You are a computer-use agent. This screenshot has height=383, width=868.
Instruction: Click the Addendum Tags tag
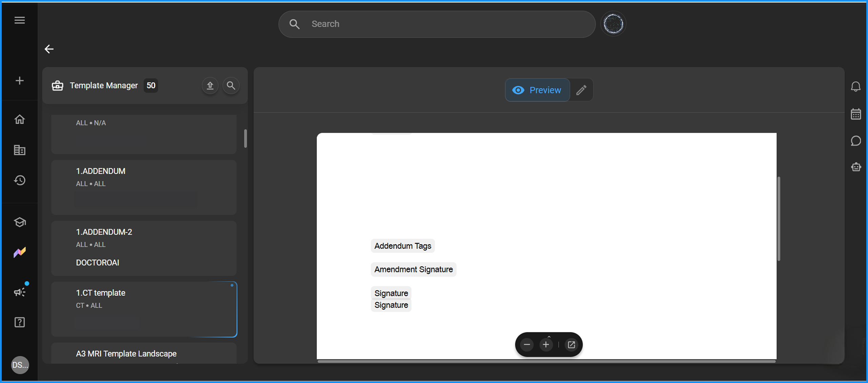(403, 246)
